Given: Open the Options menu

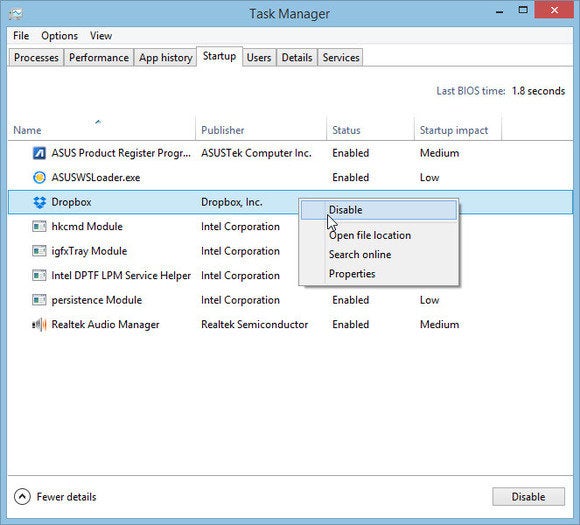Looking at the screenshot, I should coord(60,36).
